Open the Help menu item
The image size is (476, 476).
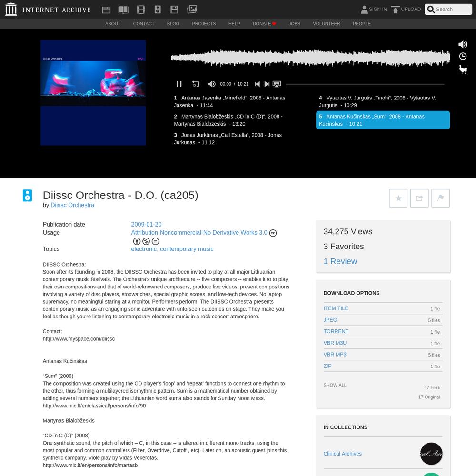click(x=234, y=24)
